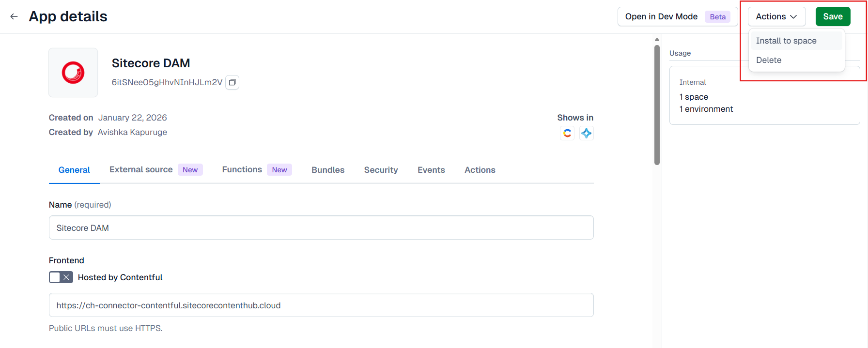Click the Internal usage label
This screenshot has width=868, height=348.
point(693,82)
